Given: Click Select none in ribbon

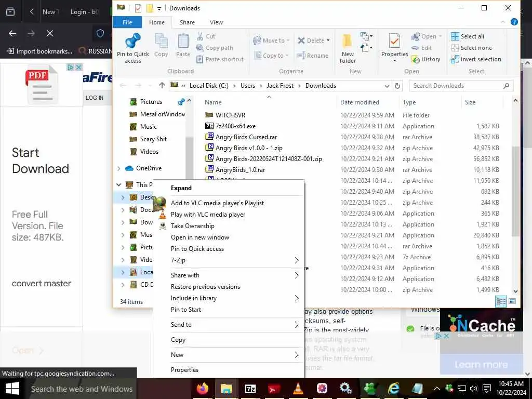Looking at the screenshot, I should 471,48.
